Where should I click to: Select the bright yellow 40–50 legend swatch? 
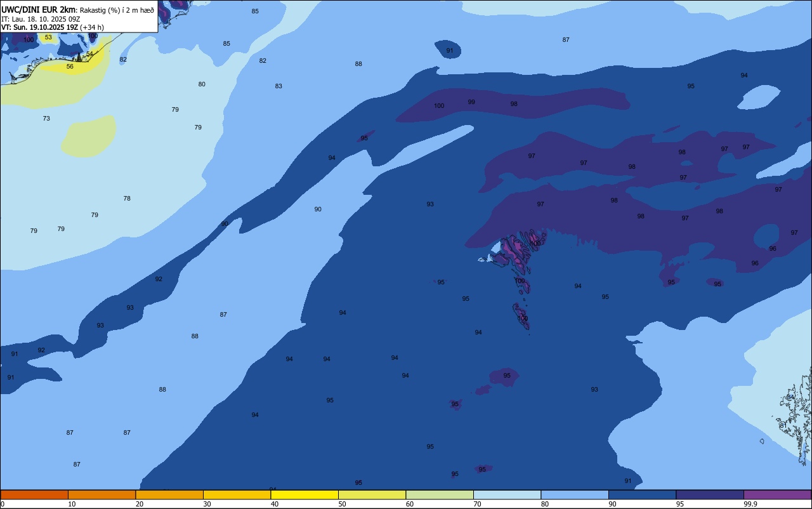[x=304, y=494]
